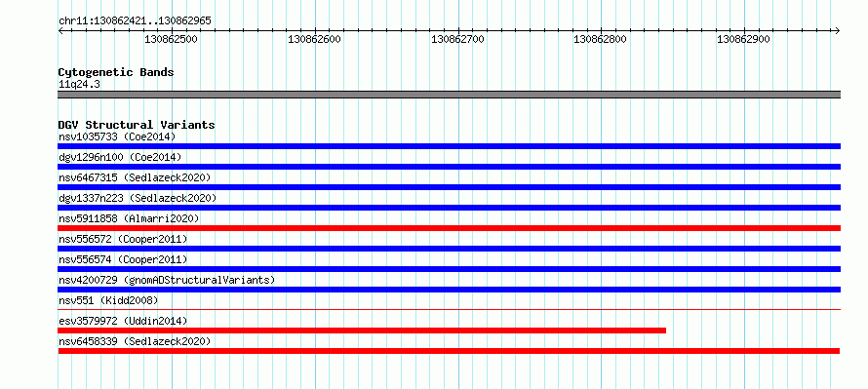Click the 130862600 ruler position
The width and height of the screenshot is (868, 389).
pos(314,39)
